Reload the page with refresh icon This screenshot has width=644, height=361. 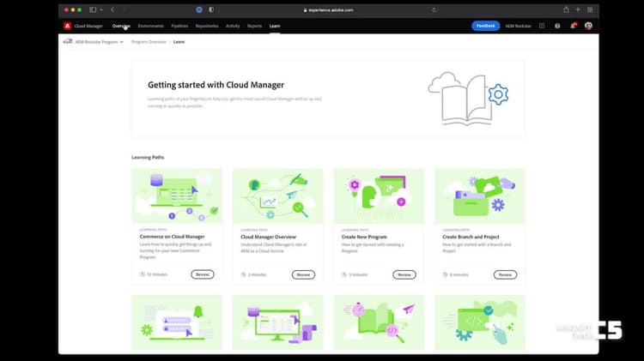coord(434,9)
